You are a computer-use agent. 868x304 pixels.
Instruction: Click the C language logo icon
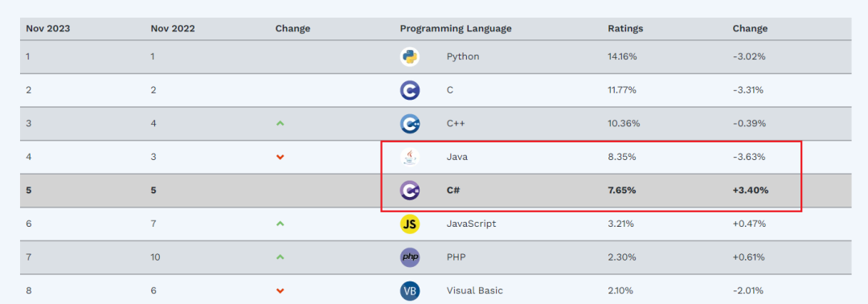tap(410, 90)
